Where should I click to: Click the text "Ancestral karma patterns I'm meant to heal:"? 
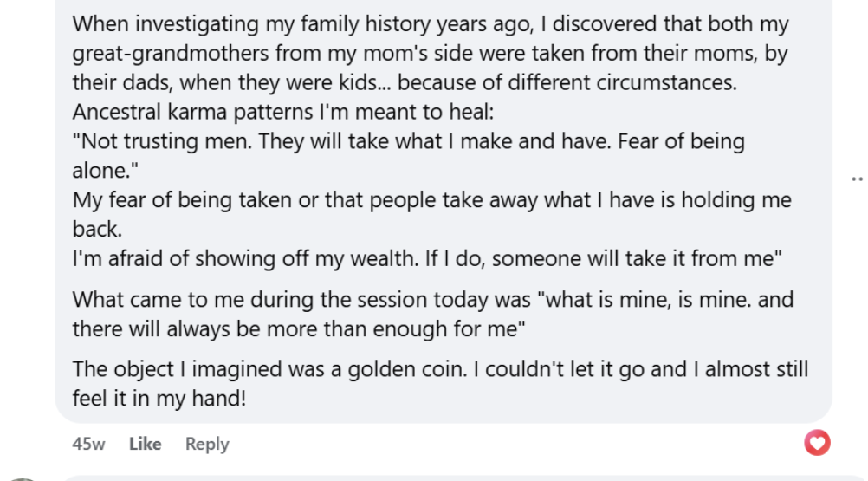coord(282,113)
